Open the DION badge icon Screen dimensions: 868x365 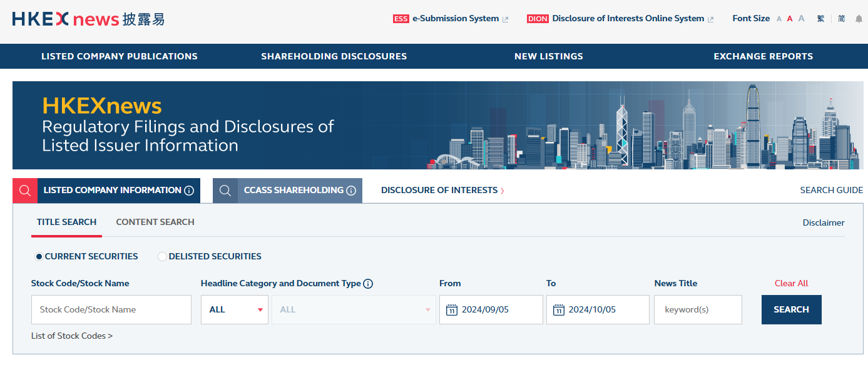click(x=538, y=19)
